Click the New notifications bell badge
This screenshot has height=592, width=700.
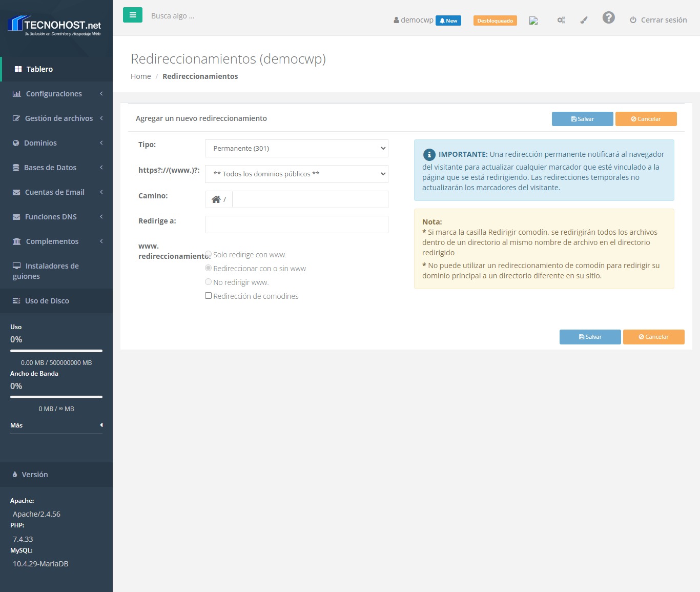[448, 21]
